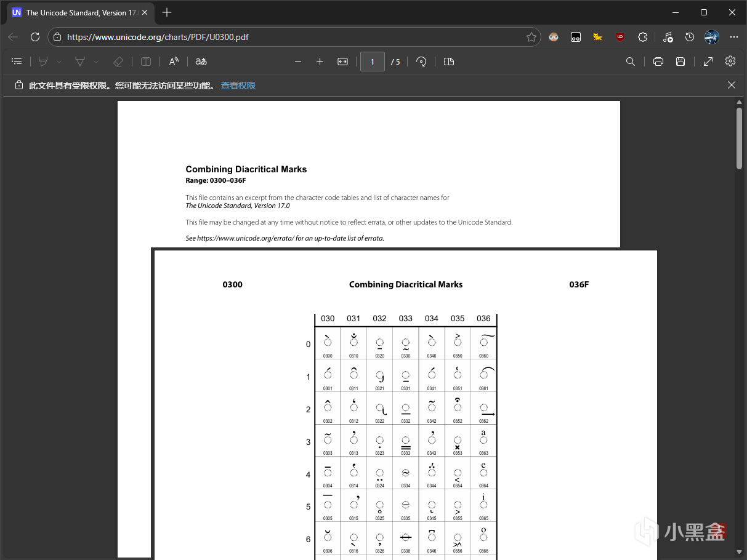Click the scrollbar up arrow

pyautogui.click(x=740, y=103)
